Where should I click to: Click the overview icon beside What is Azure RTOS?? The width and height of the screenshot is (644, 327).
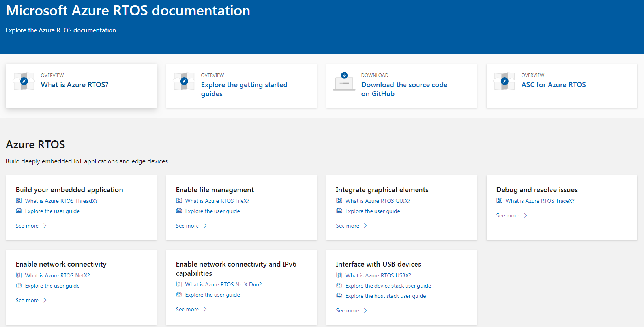click(x=24, y=81)
